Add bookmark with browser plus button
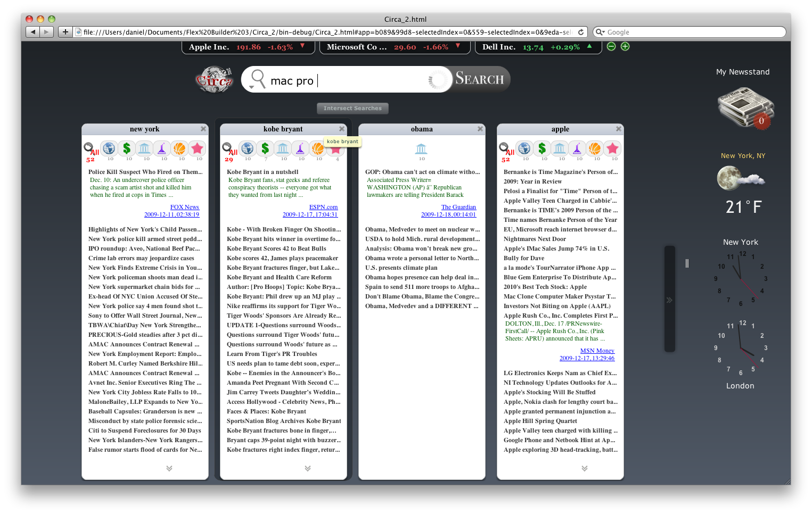The height and width of the screenshot is (514, 812). coord(65,32)
